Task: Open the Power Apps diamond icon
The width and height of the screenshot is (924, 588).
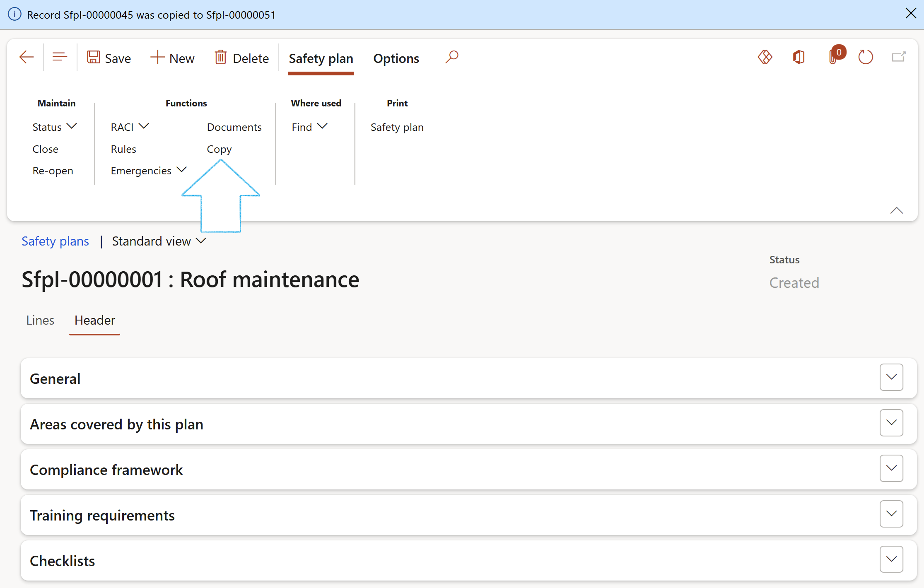Action: click(765, 57)
